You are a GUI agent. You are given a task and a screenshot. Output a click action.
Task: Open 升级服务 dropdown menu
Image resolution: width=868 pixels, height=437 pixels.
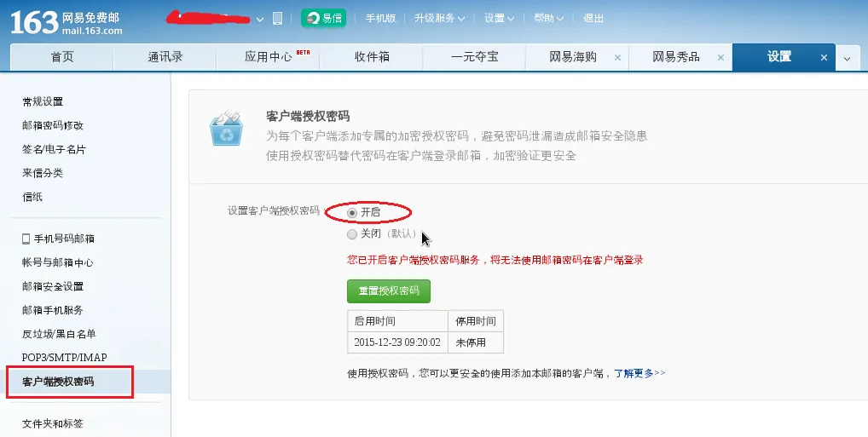click(x=439, y=18)
